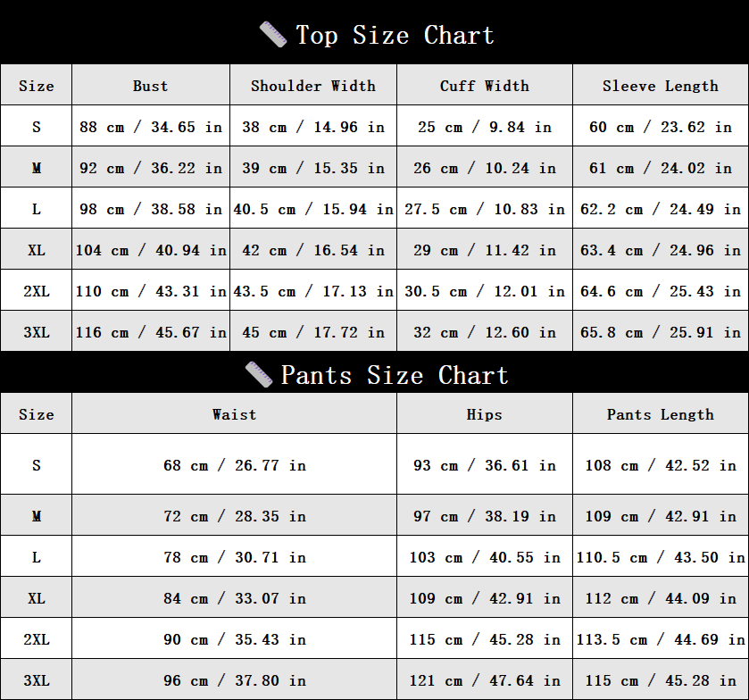Screen dimensions: 749x700
Task: Click the Sleeve Length column header
Action: coord(661,86)
